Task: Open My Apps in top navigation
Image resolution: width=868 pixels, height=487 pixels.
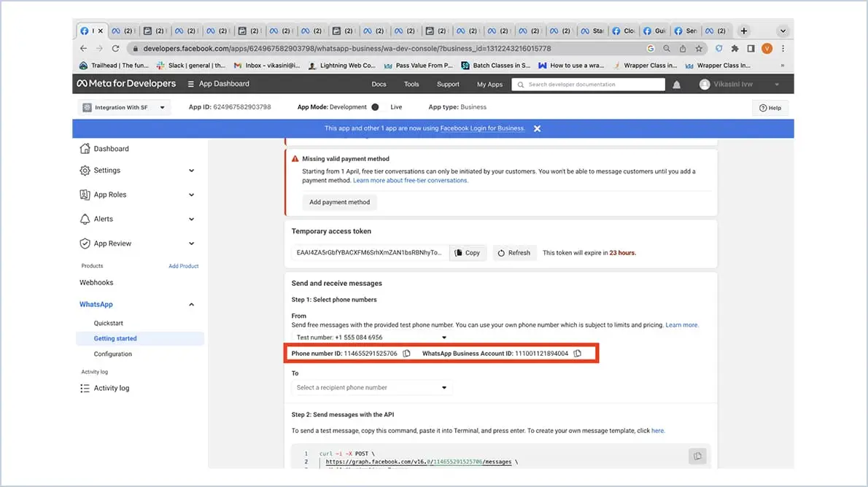Action: coord(489,85)
